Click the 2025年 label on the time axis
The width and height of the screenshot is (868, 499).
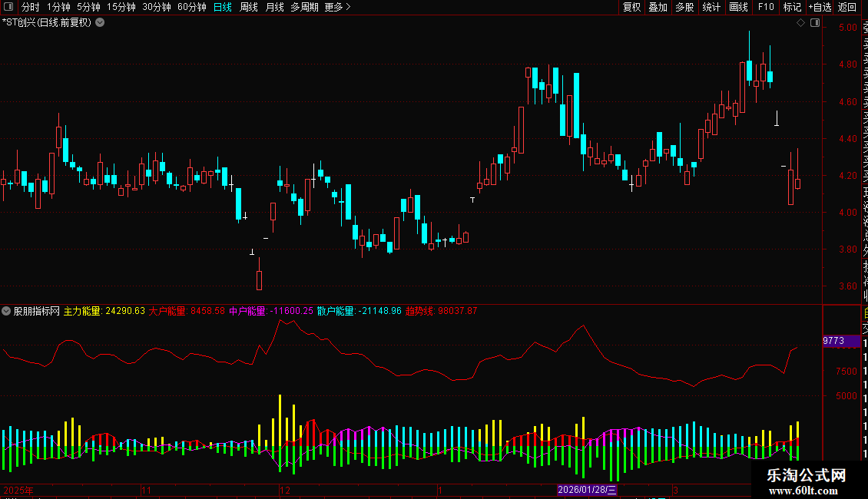coord(18,490)
